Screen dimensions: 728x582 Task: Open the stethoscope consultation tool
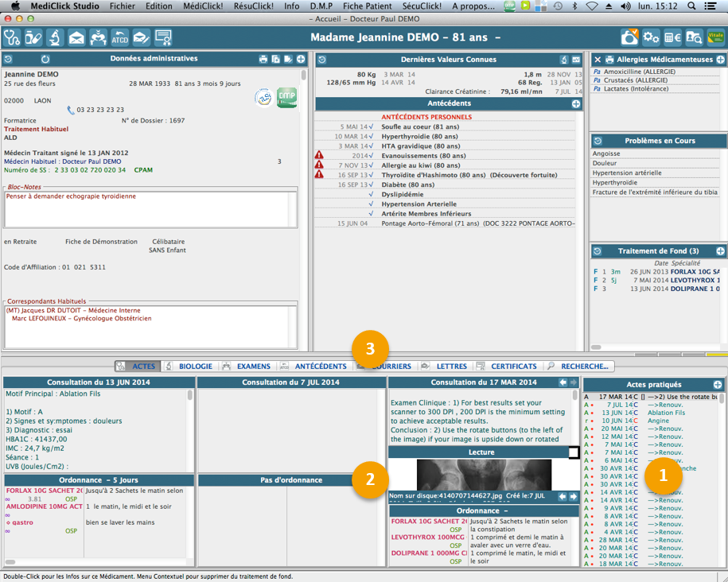click(12, 37)
